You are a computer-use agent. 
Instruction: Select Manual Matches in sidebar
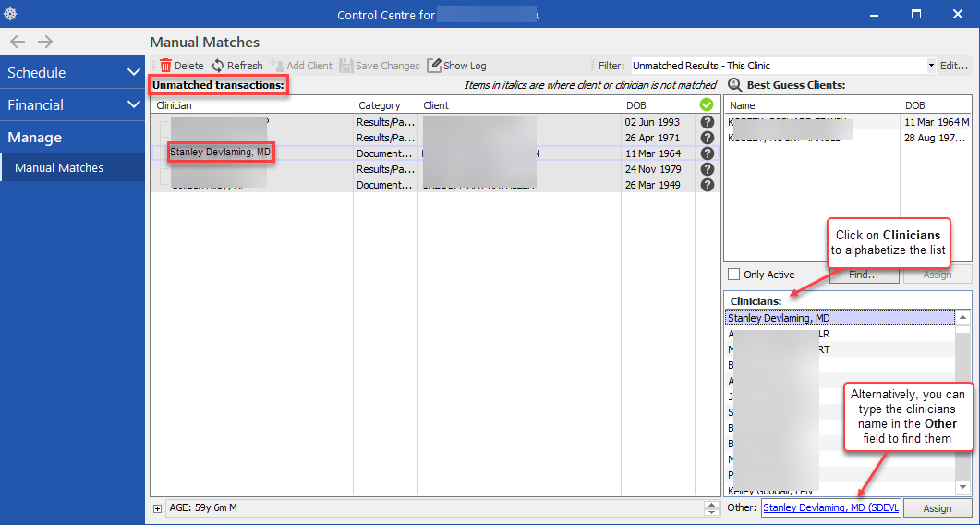point(59,168)
